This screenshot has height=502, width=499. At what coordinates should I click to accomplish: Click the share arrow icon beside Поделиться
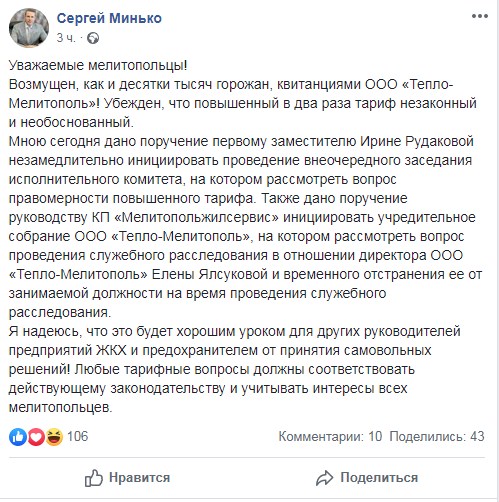324,478
